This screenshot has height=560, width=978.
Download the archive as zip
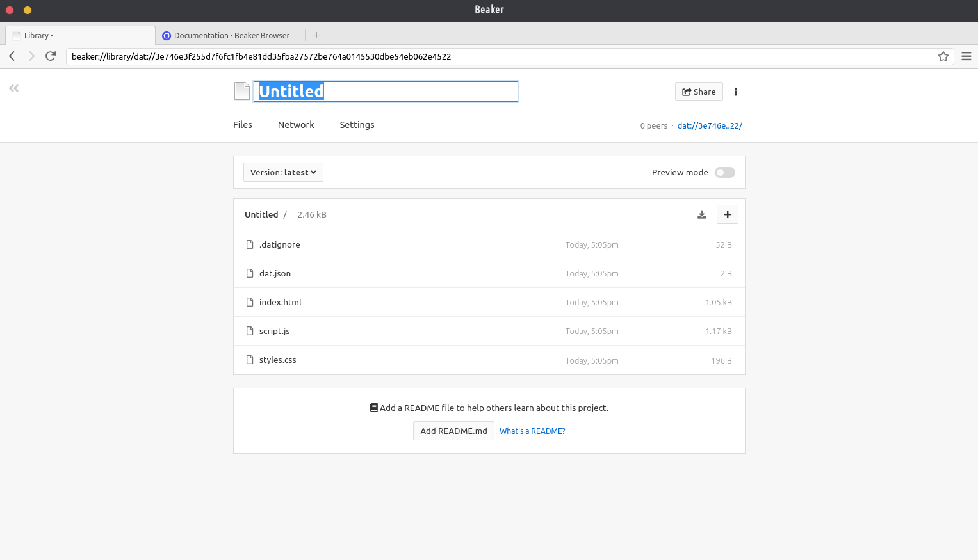[x=701, y=214]
